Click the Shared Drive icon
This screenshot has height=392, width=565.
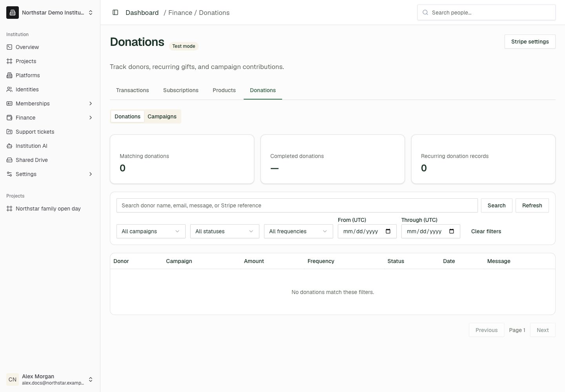point(9,160)
